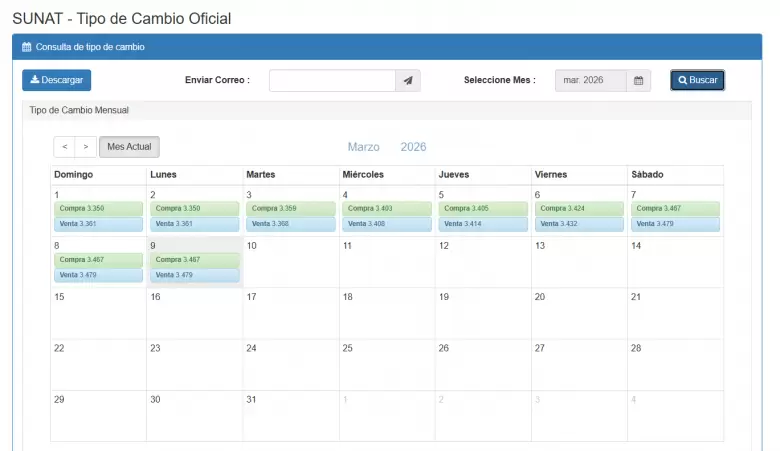Image resolution: width=780 pixels, height=451 pixels.
Task: Click Venta 3.361 on Monday March 2
Action: pos(194,224)
